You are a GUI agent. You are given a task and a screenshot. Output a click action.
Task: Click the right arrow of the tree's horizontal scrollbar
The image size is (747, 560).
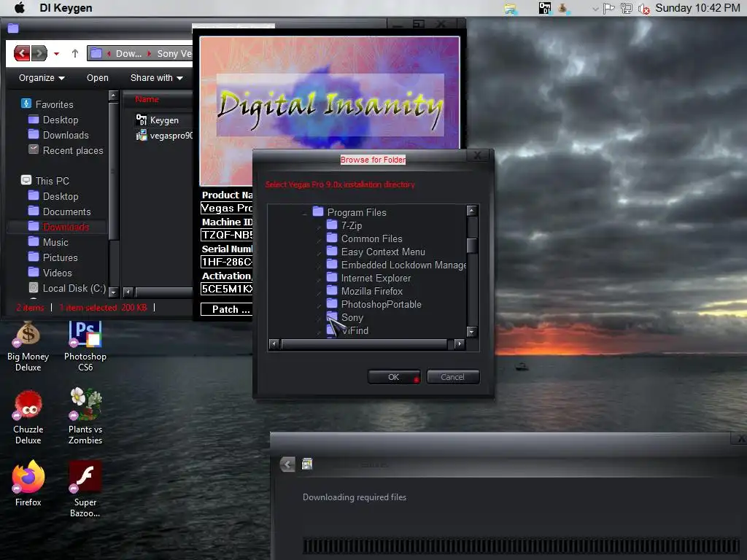coord(460,344)
